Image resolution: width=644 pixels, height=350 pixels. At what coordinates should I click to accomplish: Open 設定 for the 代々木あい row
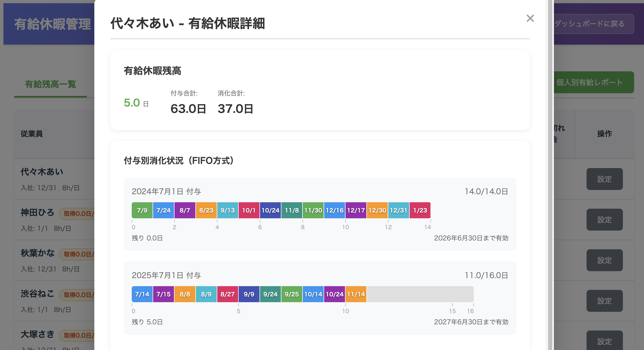point(605,179)
